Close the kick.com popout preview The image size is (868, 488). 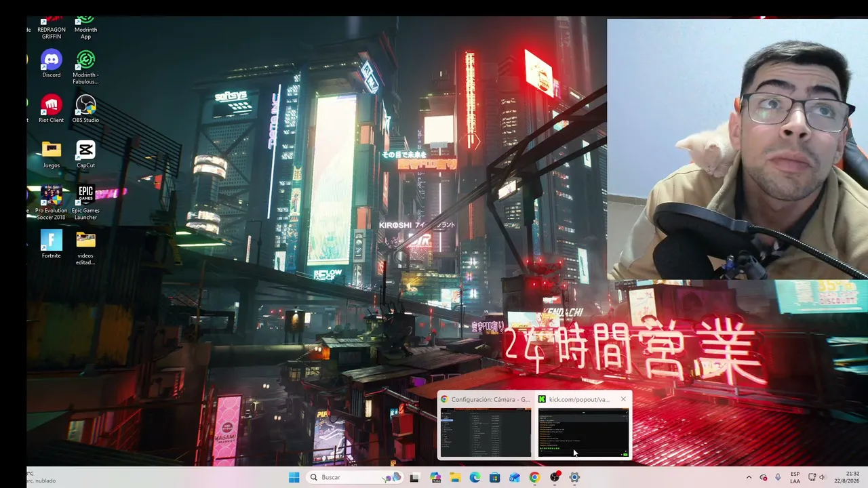coord(623,399)
